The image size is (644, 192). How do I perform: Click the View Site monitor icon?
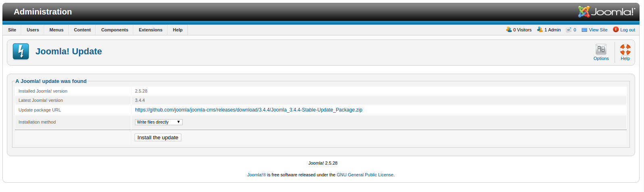point(584,30)
